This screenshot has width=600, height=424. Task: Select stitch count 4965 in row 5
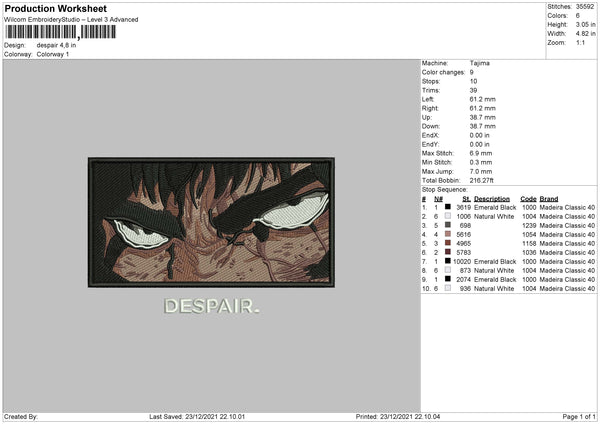click(464, 244)
